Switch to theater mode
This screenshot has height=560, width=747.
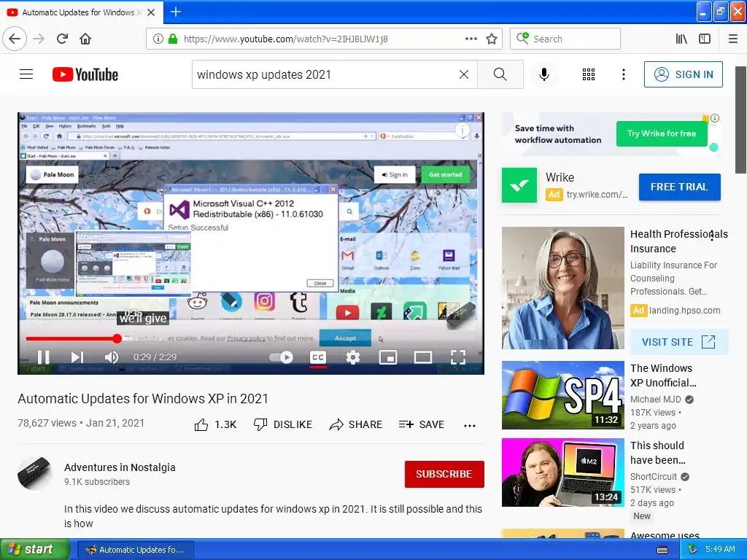(x=422, y=357)
